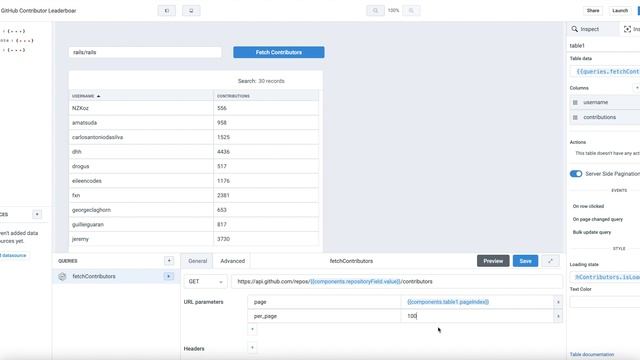Open the tab next to Inspect
Image resolution: width=640 pixels, height=360 pixels.
coord(630,29)
